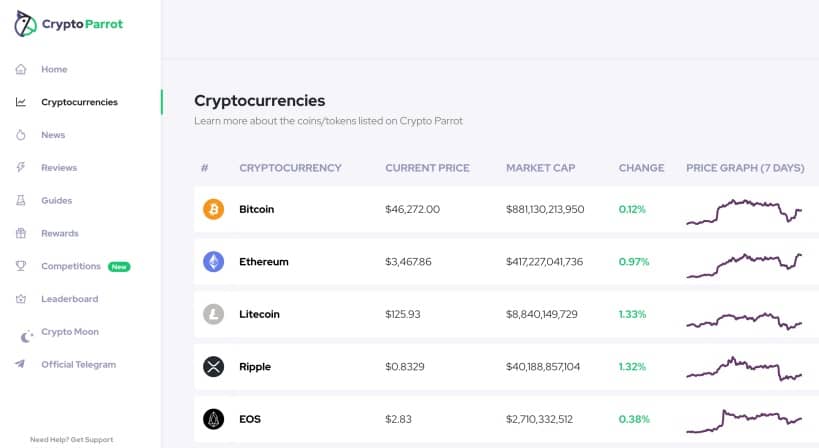This screenshot has height=448, width=819.
Task: Open the Official Telegram link
Action: 78,364
